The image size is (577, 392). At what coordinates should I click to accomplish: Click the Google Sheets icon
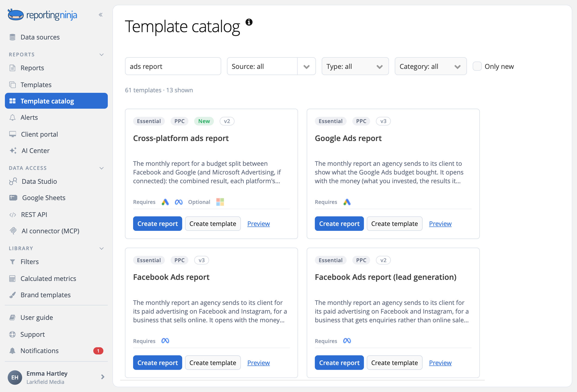pos(13,198)
